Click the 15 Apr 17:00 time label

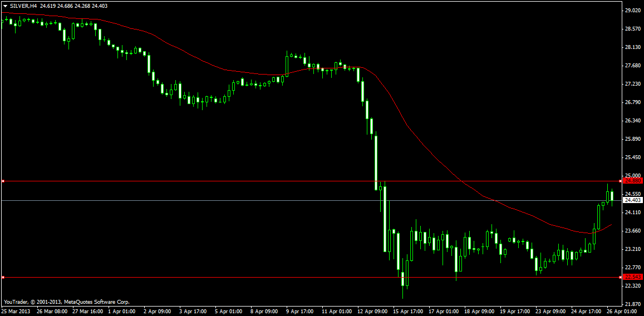[408, 312]
